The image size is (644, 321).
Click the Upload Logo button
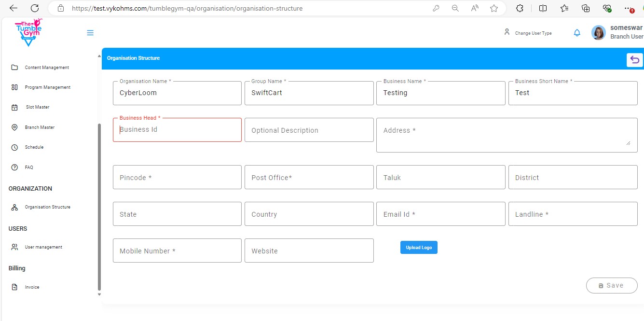point(419,248)
